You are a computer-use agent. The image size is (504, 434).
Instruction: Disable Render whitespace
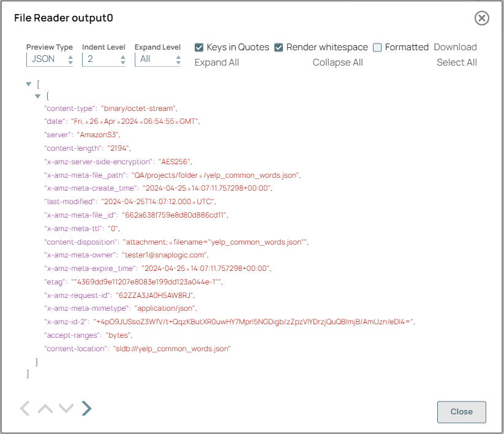coord(277,47)
